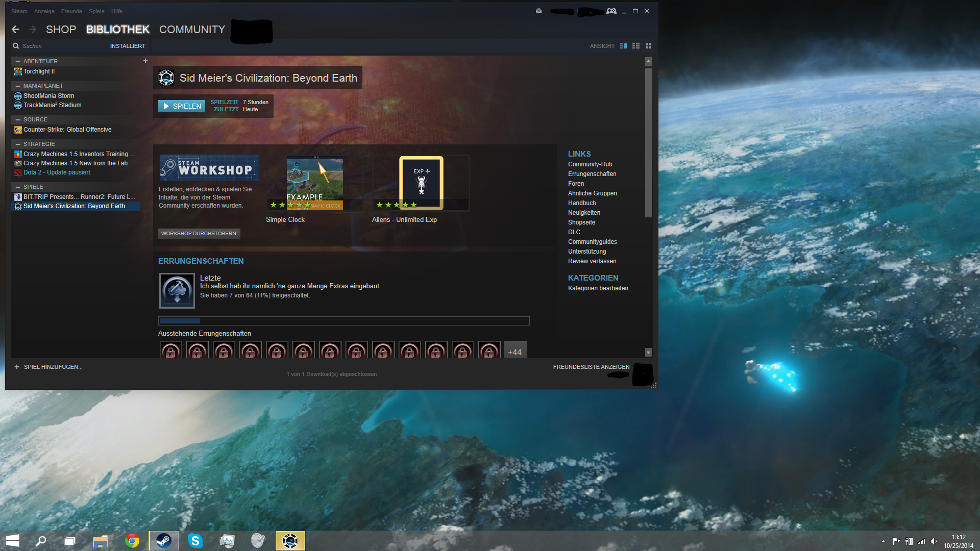Viewport: 980px width, 551px height.
Task: Click the search magnifier icon in library
Action: coord(16,46)
